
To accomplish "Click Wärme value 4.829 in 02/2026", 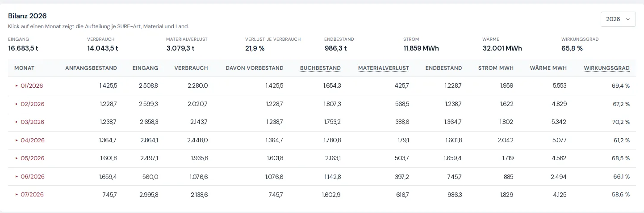I will (x=559, y=104).
